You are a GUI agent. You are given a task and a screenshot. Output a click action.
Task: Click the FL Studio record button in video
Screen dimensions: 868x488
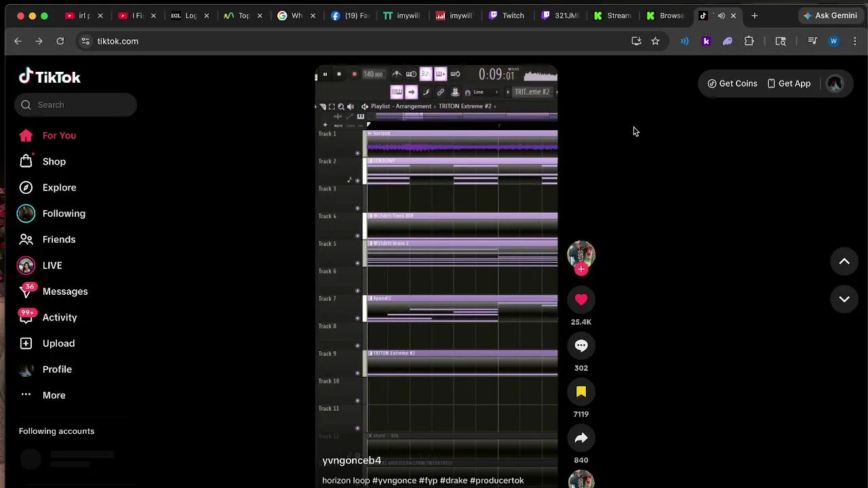pyautogui.click(x=354, y=75)
